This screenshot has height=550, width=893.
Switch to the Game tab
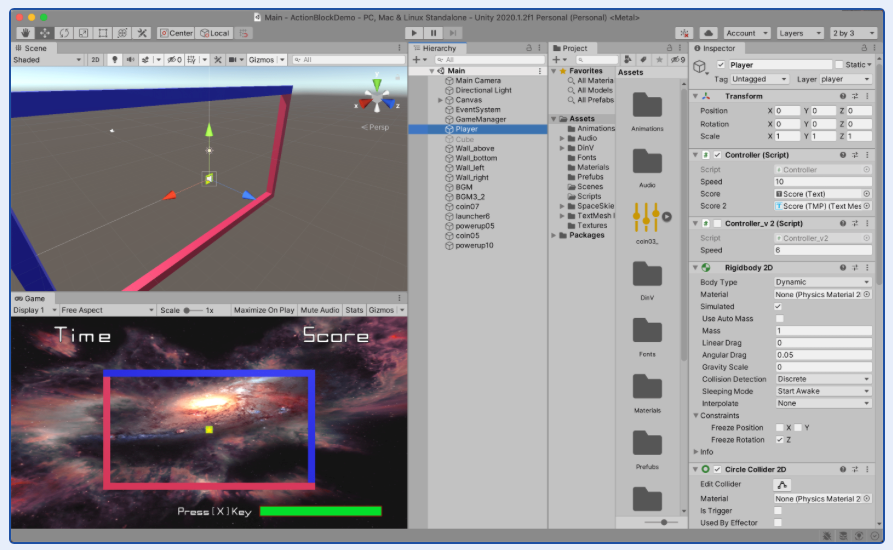(30, 298)
